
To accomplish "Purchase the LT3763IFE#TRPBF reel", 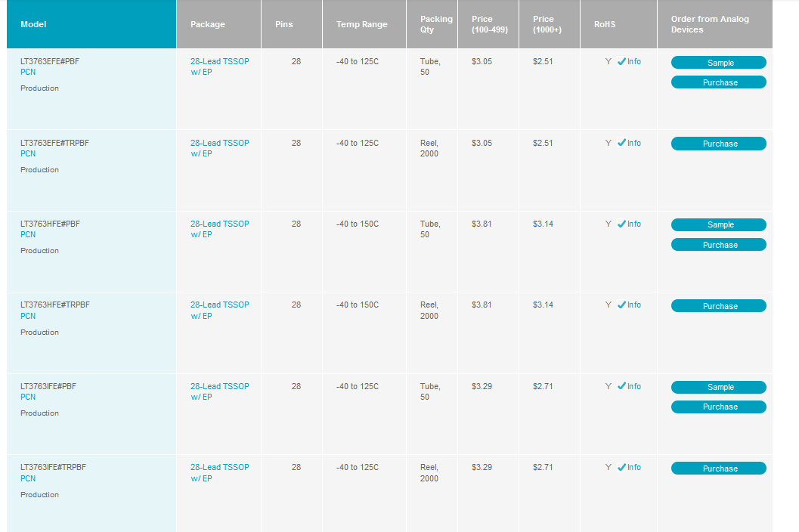I will [x=718, y=469].
